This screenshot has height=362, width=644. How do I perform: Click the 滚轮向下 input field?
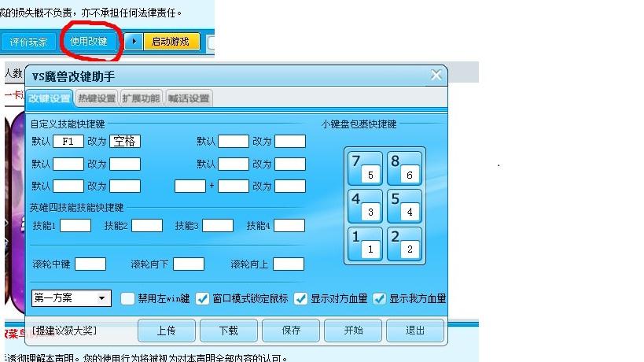click(x=189, y=264)
